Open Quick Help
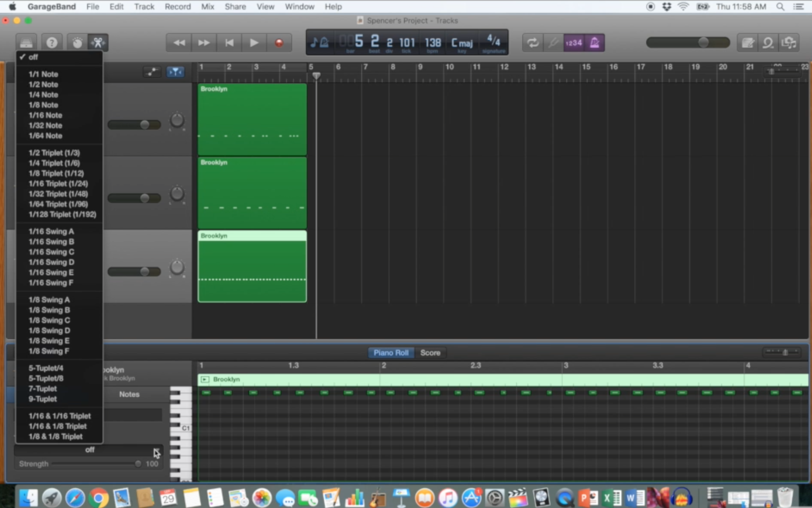The width and height of the screenshot is (812, 508). (52, 42)
